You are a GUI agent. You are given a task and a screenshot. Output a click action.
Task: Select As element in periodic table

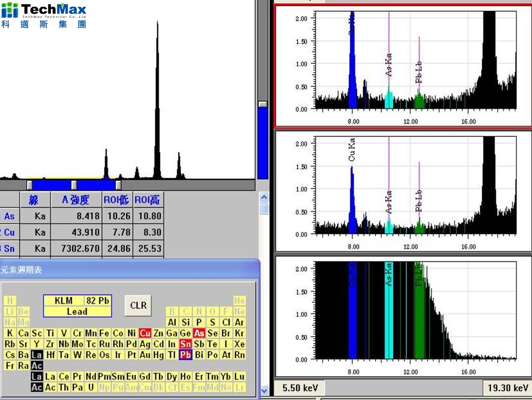pyautogui.click(x=199, y=333)
